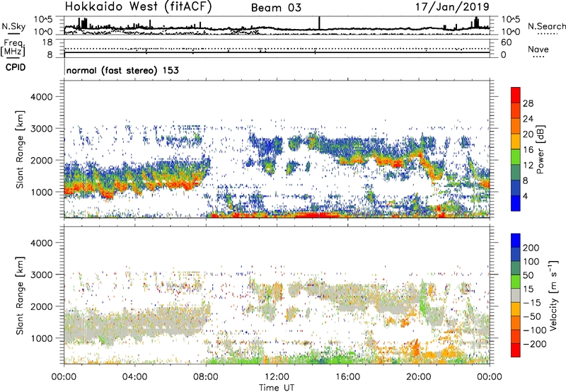This screenshot has height=392, width=566.
Task: Click the '2000' tick of the power panel
Action: (42, 160)
